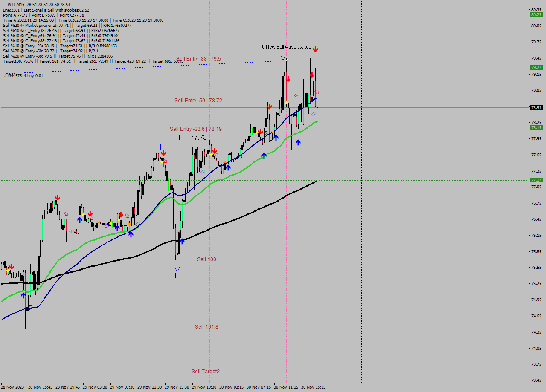This screenshot has height=392, width=546.
Task: Click 29 Nov 11:30 time axis label
Action: (x=150, y=387)
